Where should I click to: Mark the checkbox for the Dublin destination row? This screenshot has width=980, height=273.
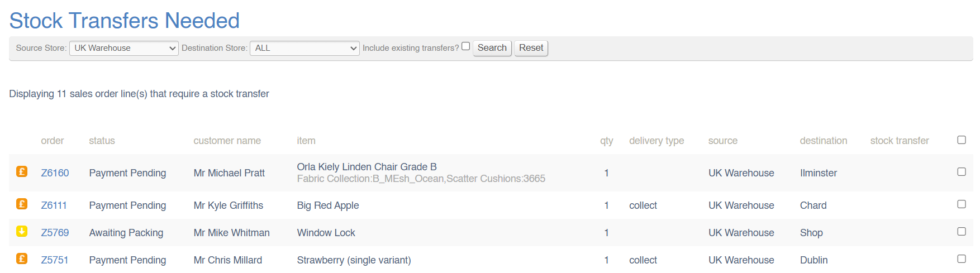click(x=961, y=259)
